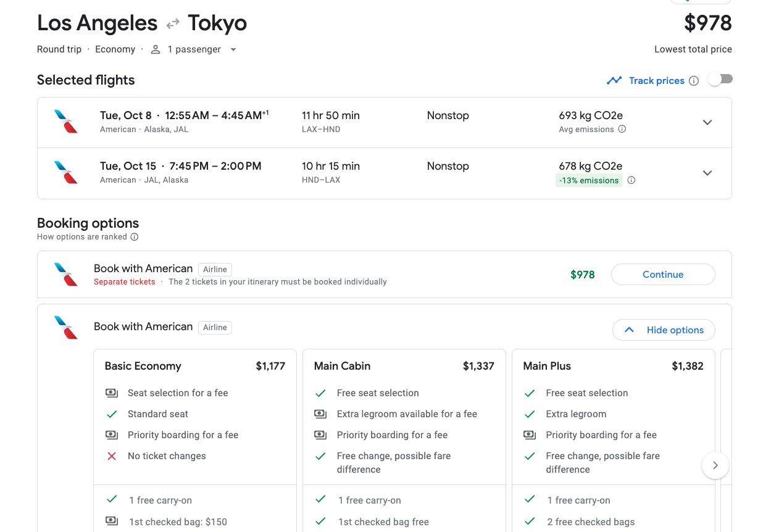
Task: Click info icon next to How options are ranked
Action: click(135, 236)
